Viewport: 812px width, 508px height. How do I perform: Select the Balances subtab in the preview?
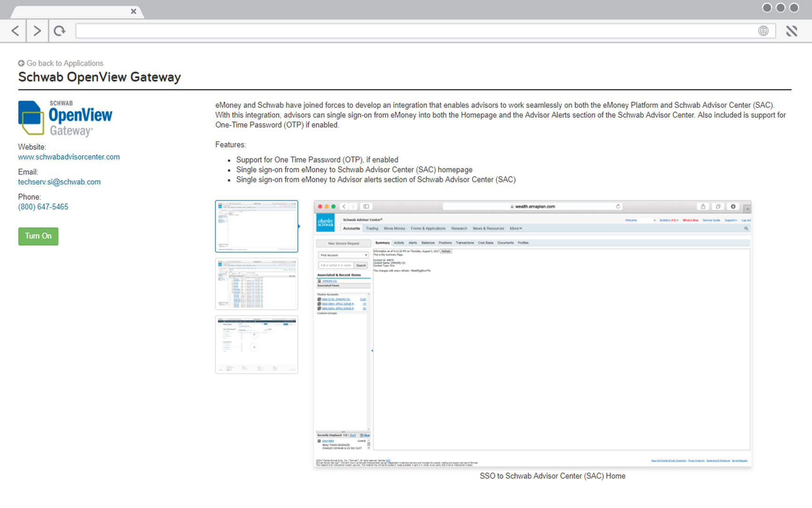pos(428,243)
